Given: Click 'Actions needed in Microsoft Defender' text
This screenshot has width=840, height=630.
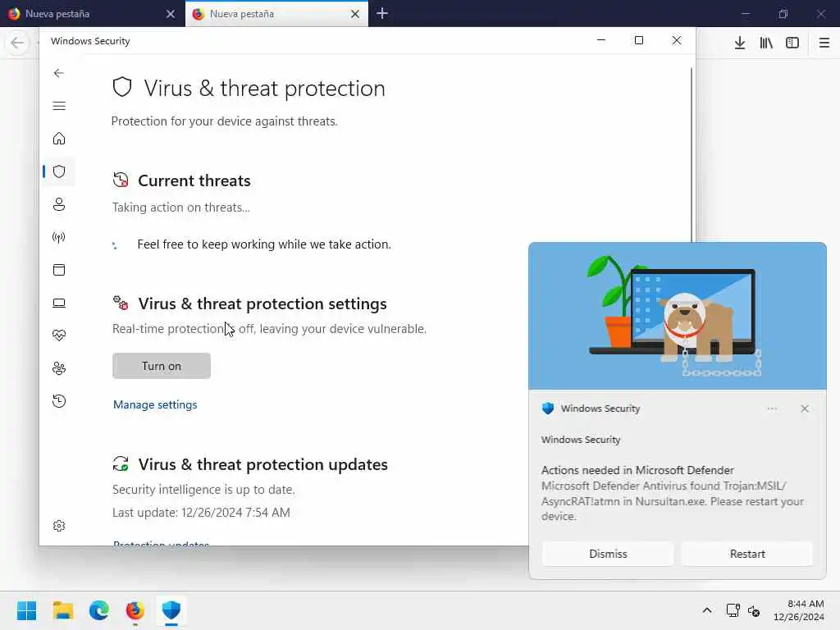Looking at the screenshot, I should (x=637, y=470).
